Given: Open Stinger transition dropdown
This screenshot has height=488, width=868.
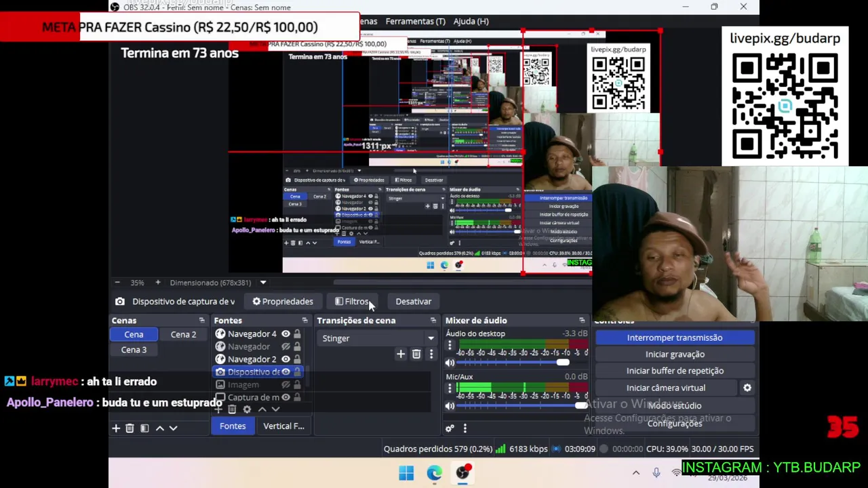Looking at the screenshot, I should [378, 338].
